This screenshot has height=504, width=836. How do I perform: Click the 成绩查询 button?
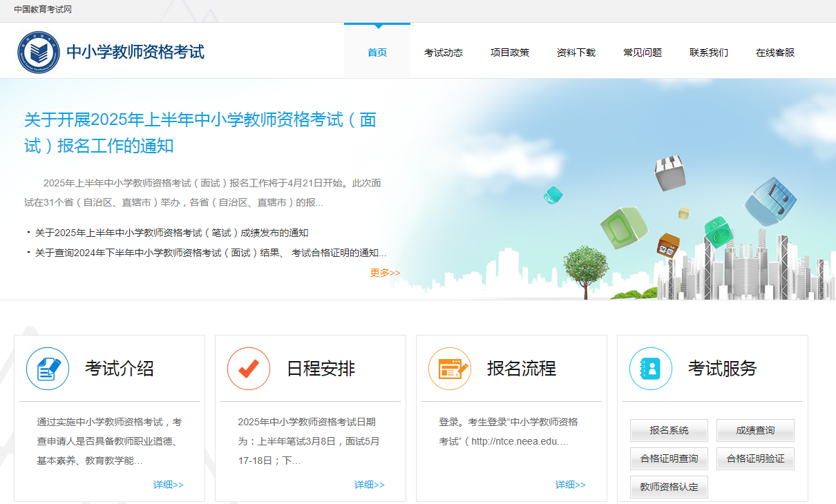pyautogui.click(x=755, y=430)
